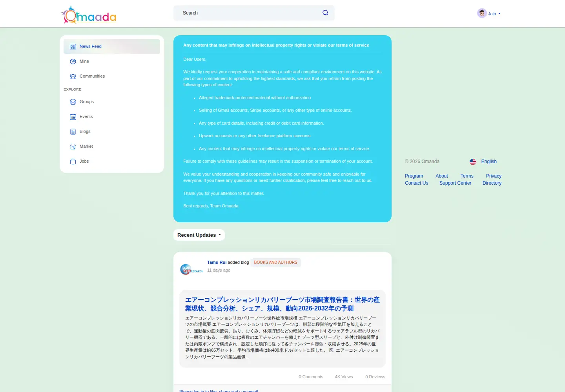Open Tamu Rui's QYResearch profile picture
Image resolution: width=565 pixels, height=392 pixels.
[x=191, y=270]
